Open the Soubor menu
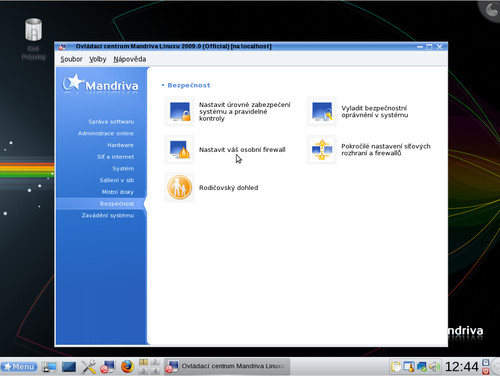The width and height of the screenshot is (500, 376). pos(71,59)
